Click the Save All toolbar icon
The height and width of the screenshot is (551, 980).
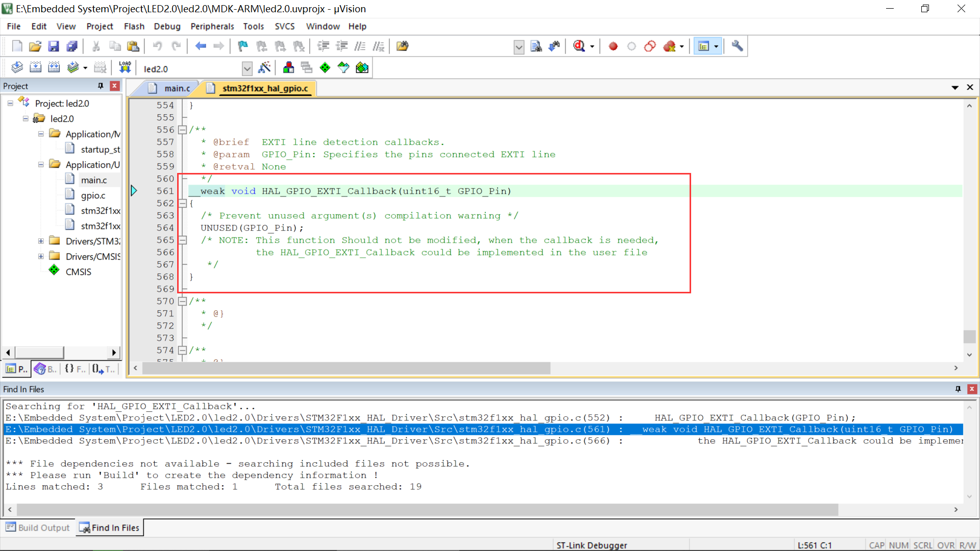[72, 46]
